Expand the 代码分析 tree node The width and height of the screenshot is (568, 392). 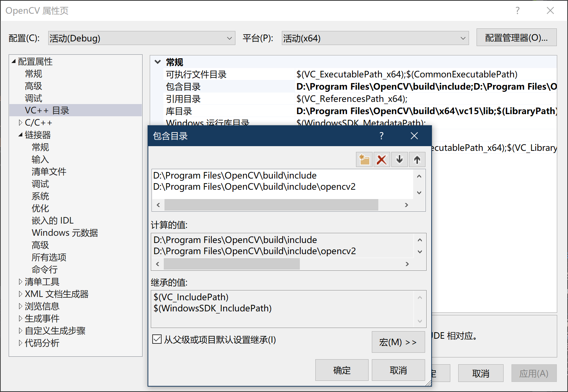click(21, 343)
